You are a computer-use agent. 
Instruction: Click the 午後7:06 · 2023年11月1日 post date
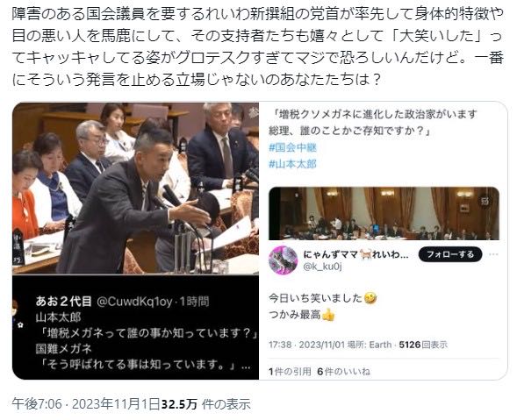point(86,404)
